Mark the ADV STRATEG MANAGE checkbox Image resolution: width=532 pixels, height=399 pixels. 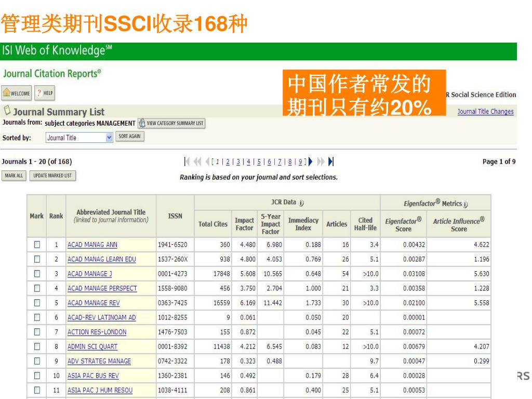coord(37,361)
